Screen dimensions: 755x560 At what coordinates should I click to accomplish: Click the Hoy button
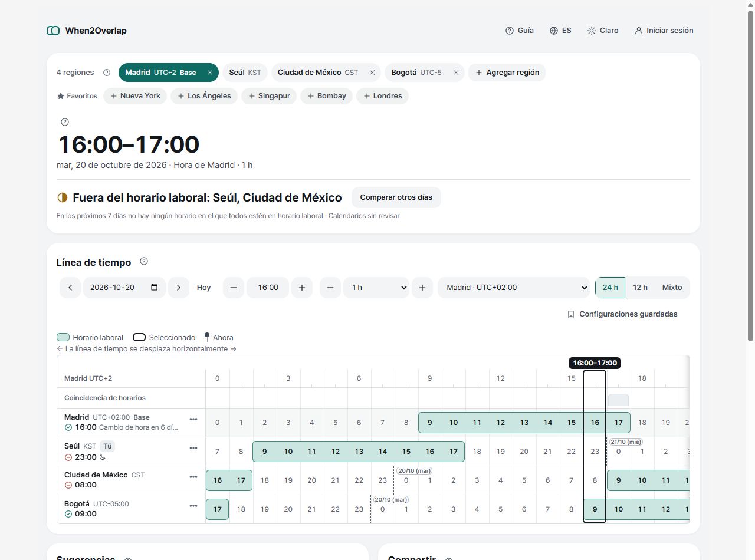(204, 288)
